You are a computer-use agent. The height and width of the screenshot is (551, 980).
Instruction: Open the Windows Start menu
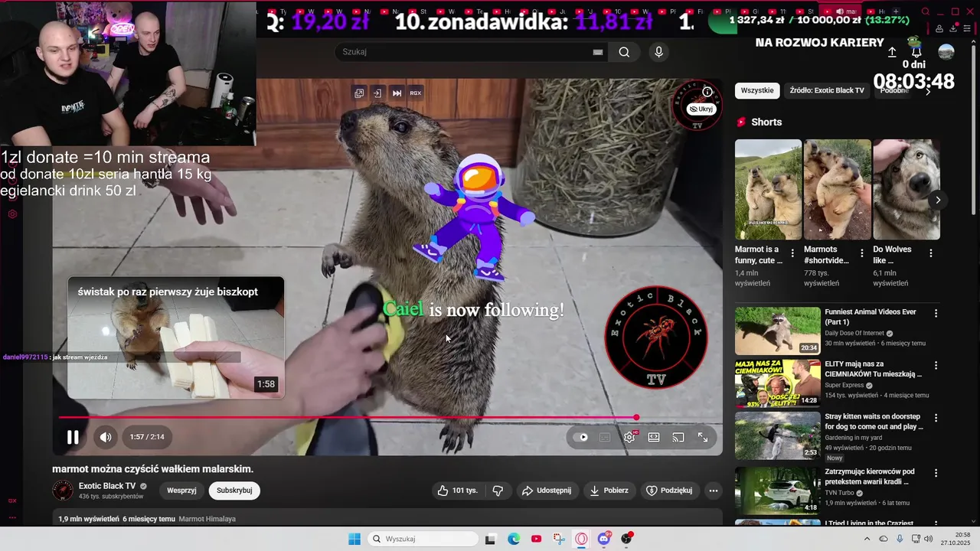(354, 539)
